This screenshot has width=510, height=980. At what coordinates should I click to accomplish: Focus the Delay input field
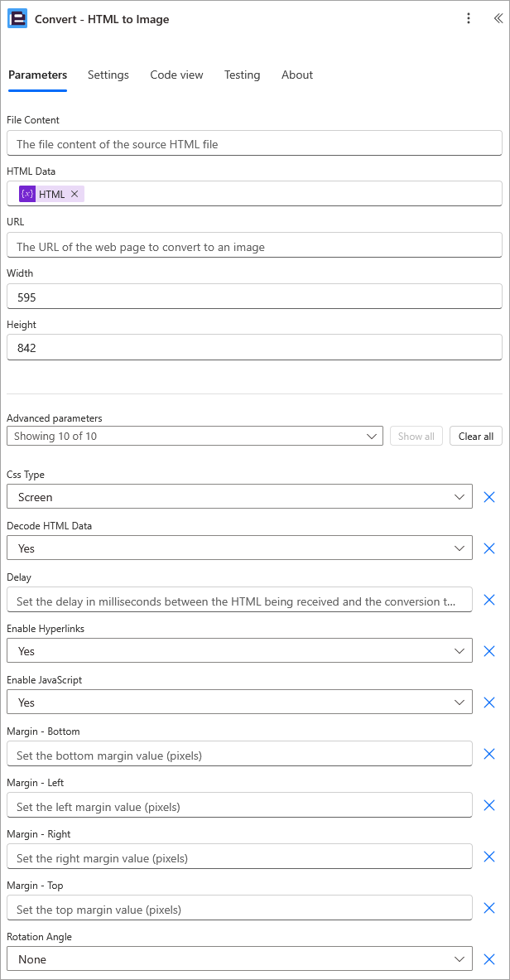(239, 600)
